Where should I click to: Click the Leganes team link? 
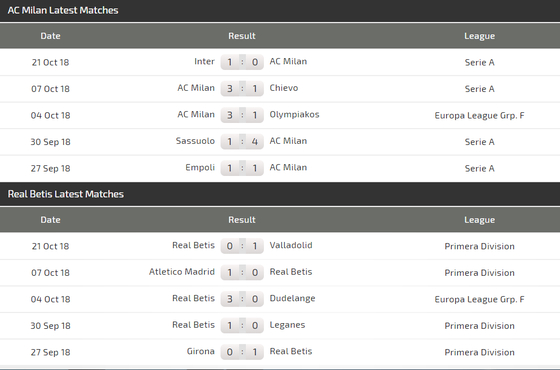tap(287, 325)
